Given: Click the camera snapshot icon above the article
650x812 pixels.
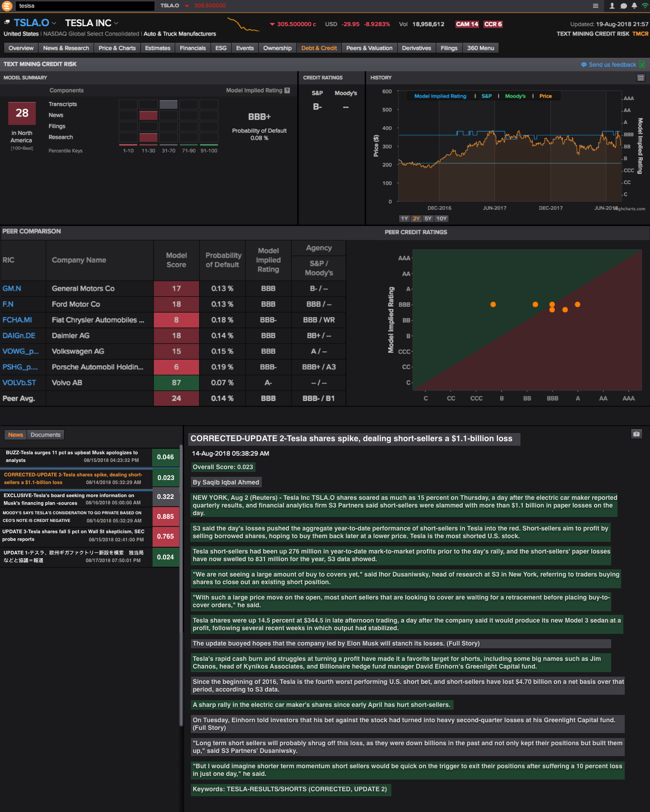Looking at the screenshot, I should (x=636, y=434).
